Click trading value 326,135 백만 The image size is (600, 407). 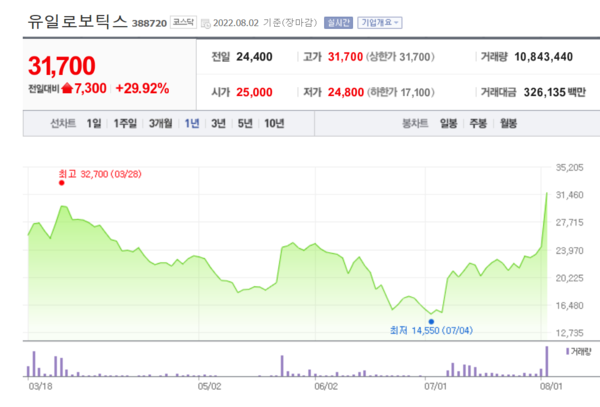tap(554, 92)
